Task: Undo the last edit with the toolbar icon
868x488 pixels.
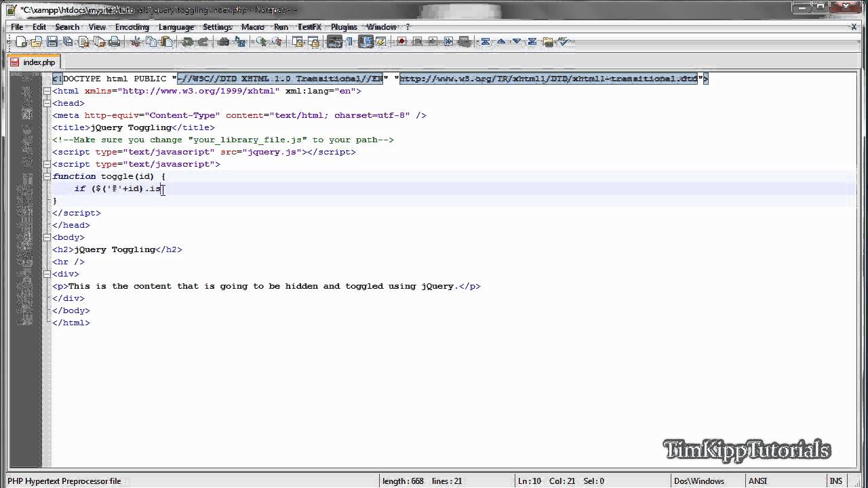Action: click(186, 42)
